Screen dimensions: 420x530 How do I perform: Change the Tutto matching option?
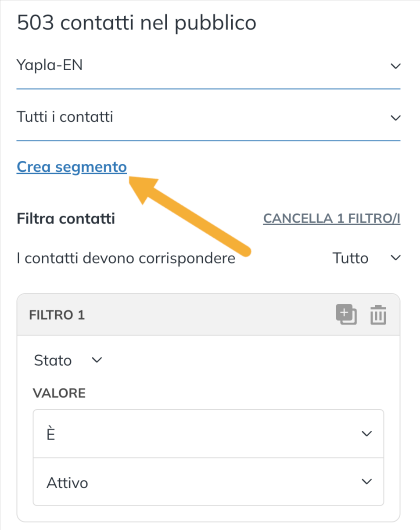[366, 258]
